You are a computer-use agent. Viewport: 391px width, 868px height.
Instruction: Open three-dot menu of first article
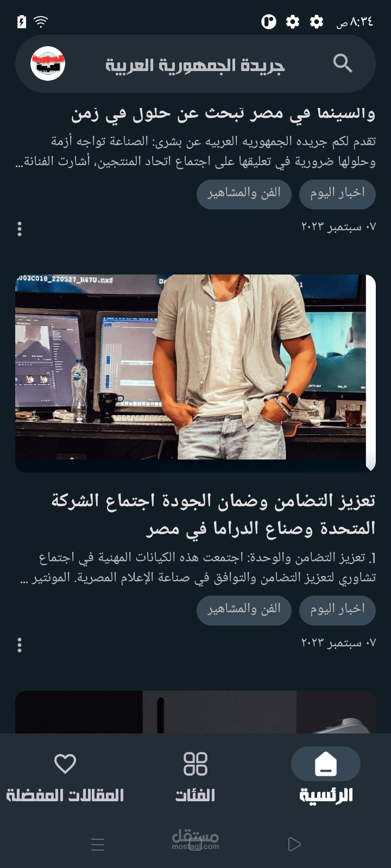20,229
